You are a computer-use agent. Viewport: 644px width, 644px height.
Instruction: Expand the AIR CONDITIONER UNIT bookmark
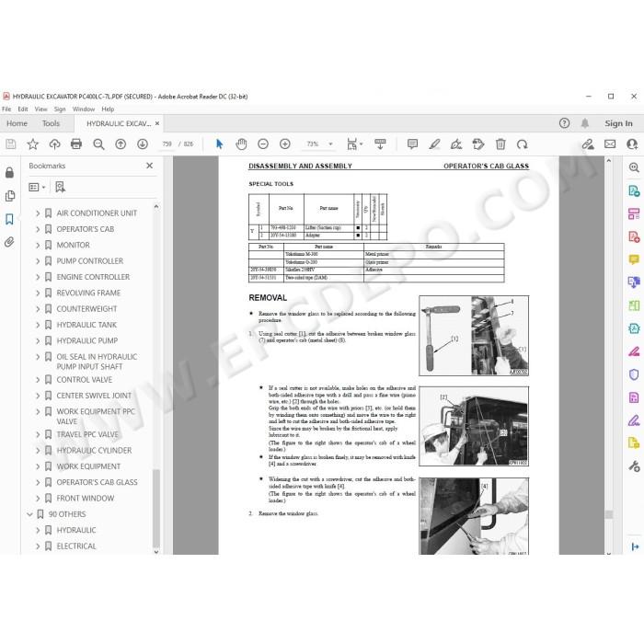(x=38, y=213)
